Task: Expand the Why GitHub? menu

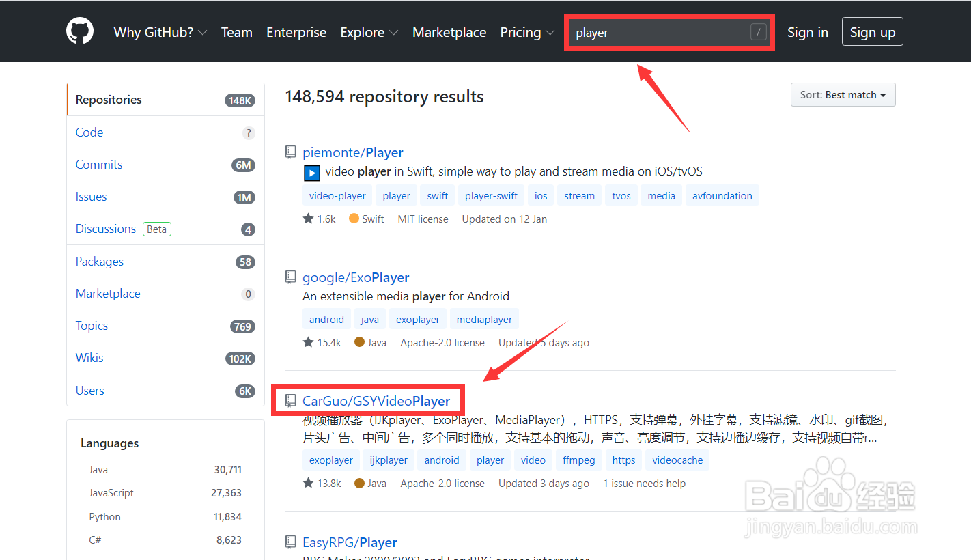Action: coord(160,32)
